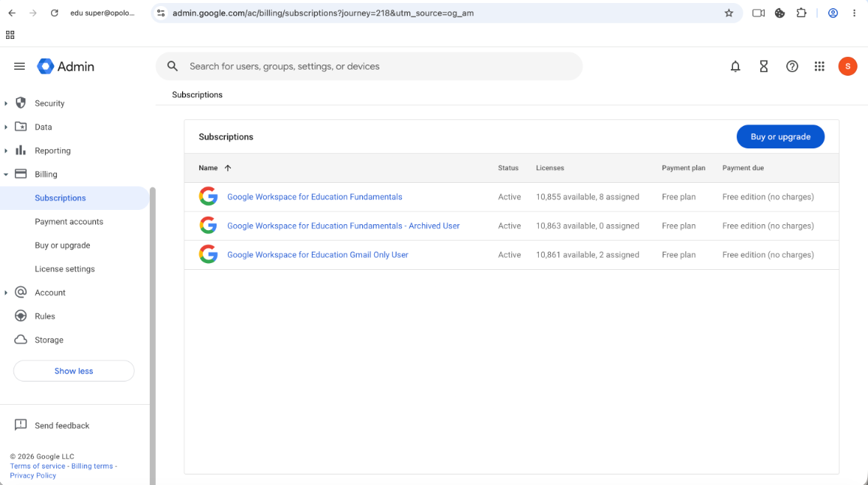Click the camera recording extension icon
The width and height of the screenshot is (868, 485).
[759, 13]
